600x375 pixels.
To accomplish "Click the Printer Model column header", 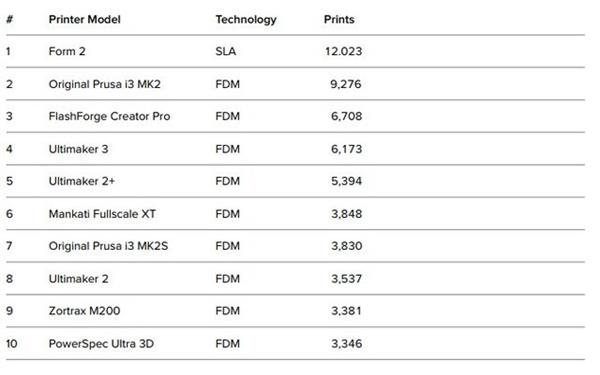I will point(85,20).
